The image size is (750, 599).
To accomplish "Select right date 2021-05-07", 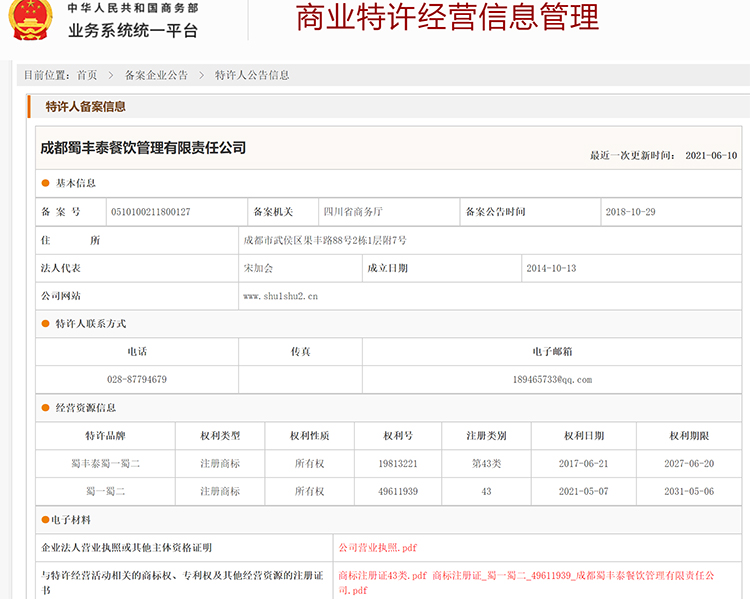I will 584,491.
